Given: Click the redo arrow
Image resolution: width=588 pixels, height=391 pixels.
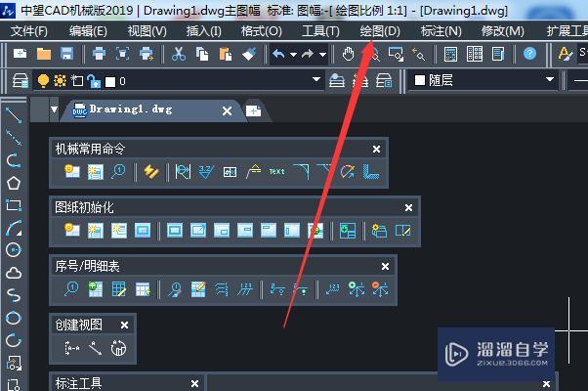Looking at the screenshot, I should tap(308, 55).
